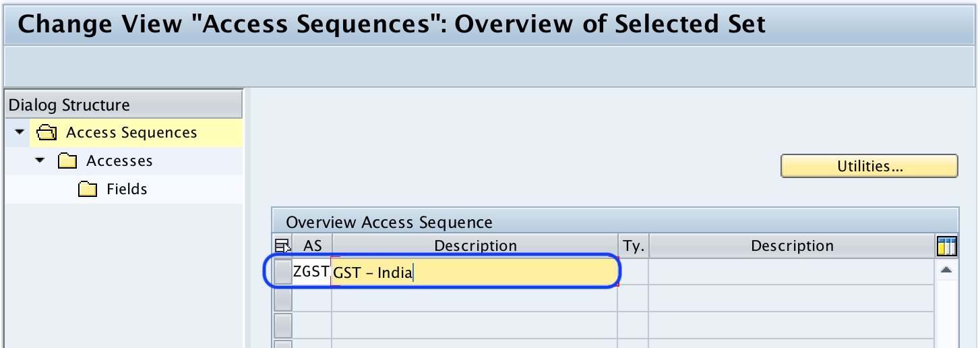Click the open folder icon beside Access Sequences
The height and width of the screenshot is (348, 980).
pyautogui.click(x=47, y=133)
